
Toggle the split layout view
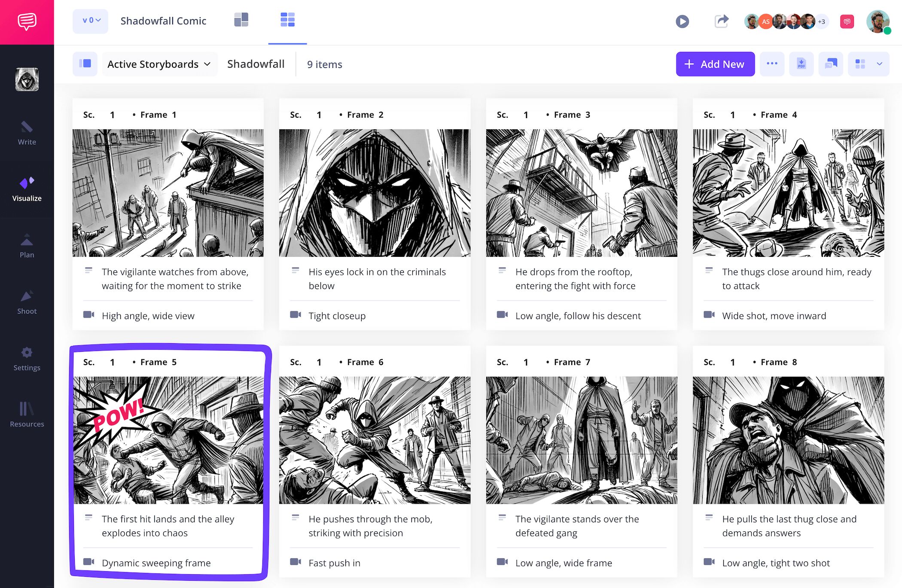pyautogui.click(x=241, y=20)
